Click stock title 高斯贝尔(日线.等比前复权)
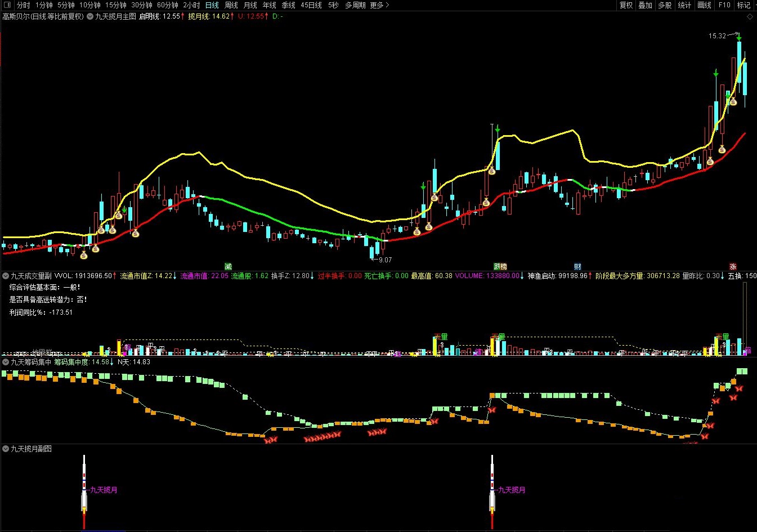 (43, 17)
